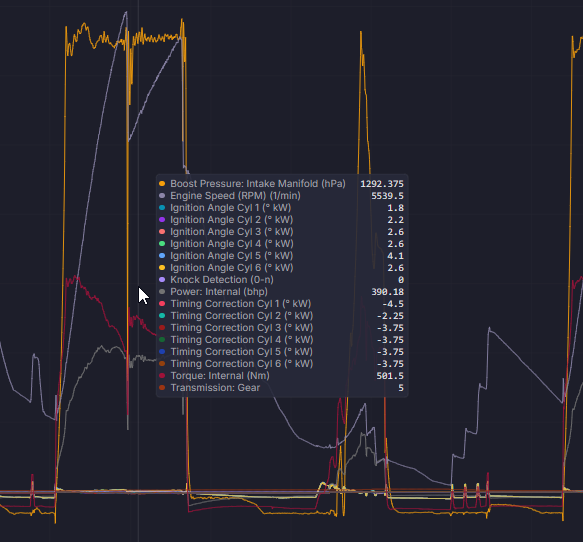Click the Power: Internal (bhp) label

[219, 291]
